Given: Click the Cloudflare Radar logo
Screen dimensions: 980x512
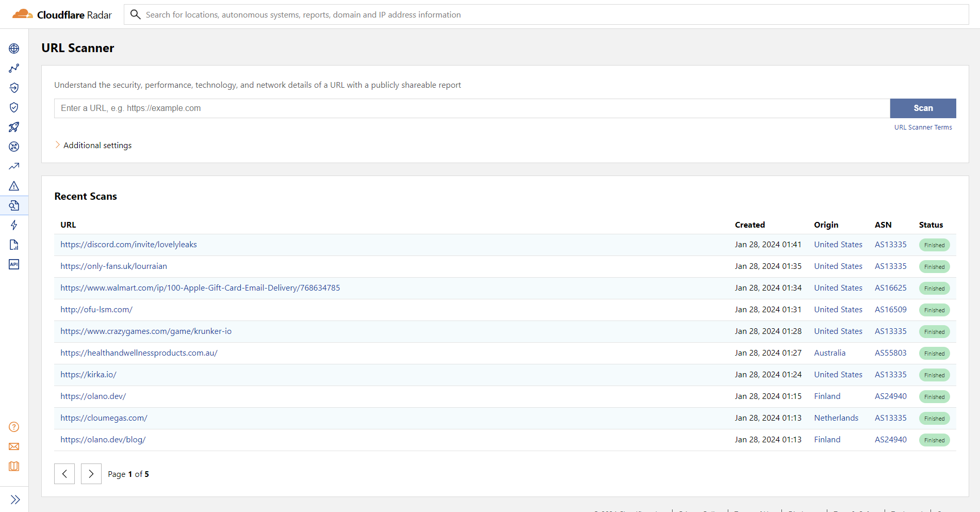Looking at the screenshot, I should coord(62,14).
